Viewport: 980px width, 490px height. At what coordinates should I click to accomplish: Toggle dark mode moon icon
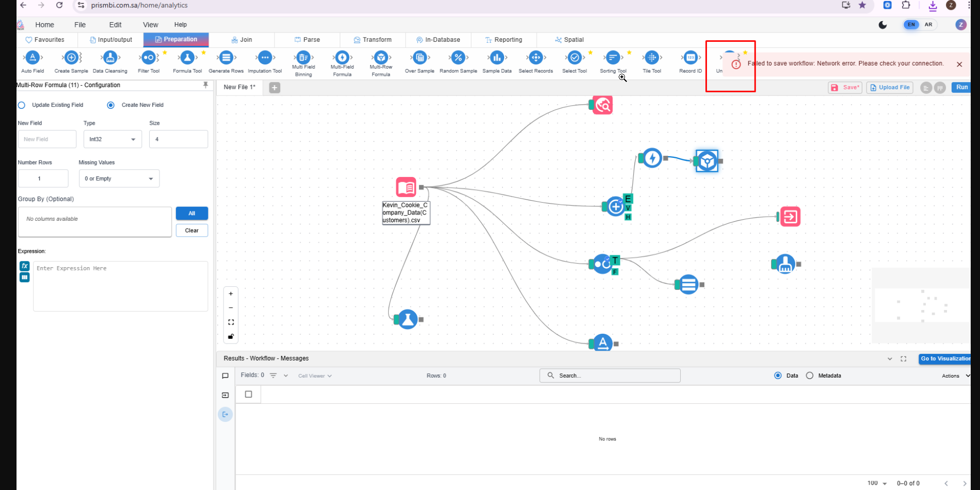tap(882, 25)
